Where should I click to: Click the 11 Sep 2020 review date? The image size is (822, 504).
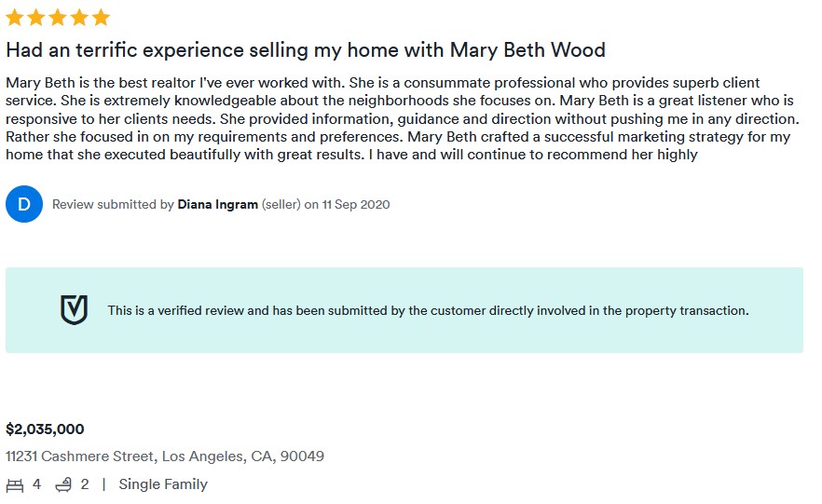(x=356, y=204)
